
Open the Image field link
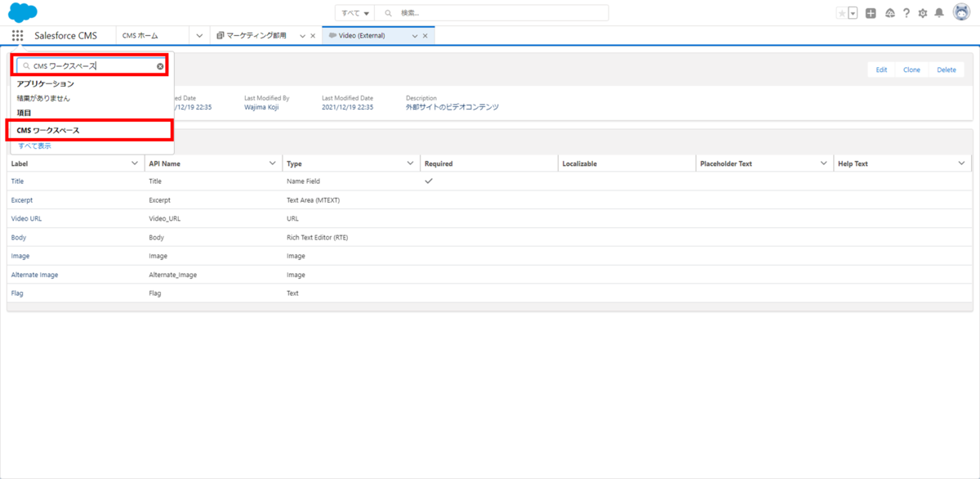[x=20, y=256]
